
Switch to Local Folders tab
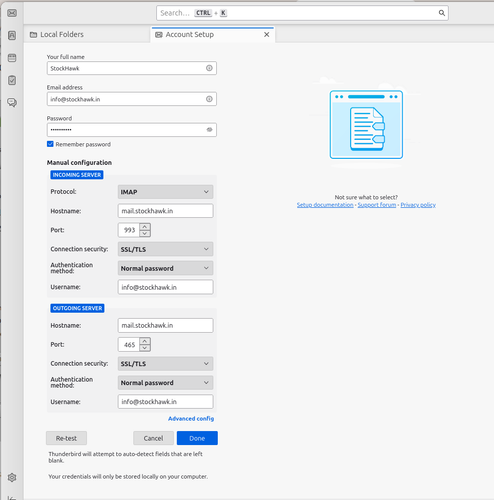tap(87, 34)
